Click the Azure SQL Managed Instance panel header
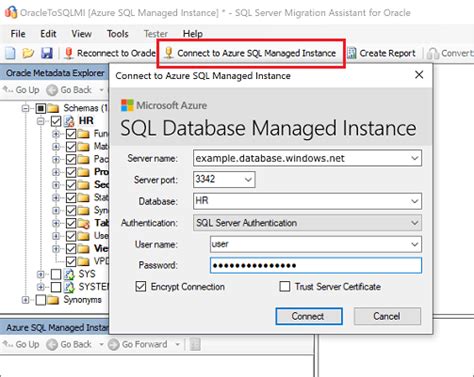474x377 pixels. coord(55,328)
